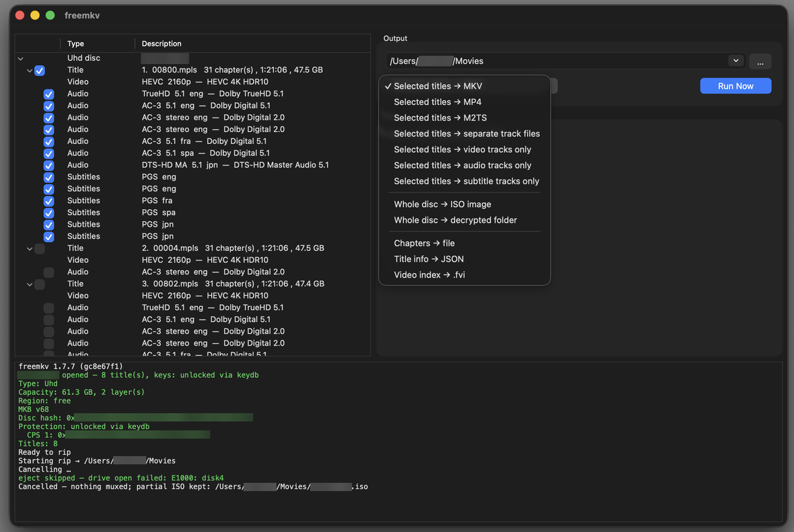Click the 'Cancelling …' log line

44,469
